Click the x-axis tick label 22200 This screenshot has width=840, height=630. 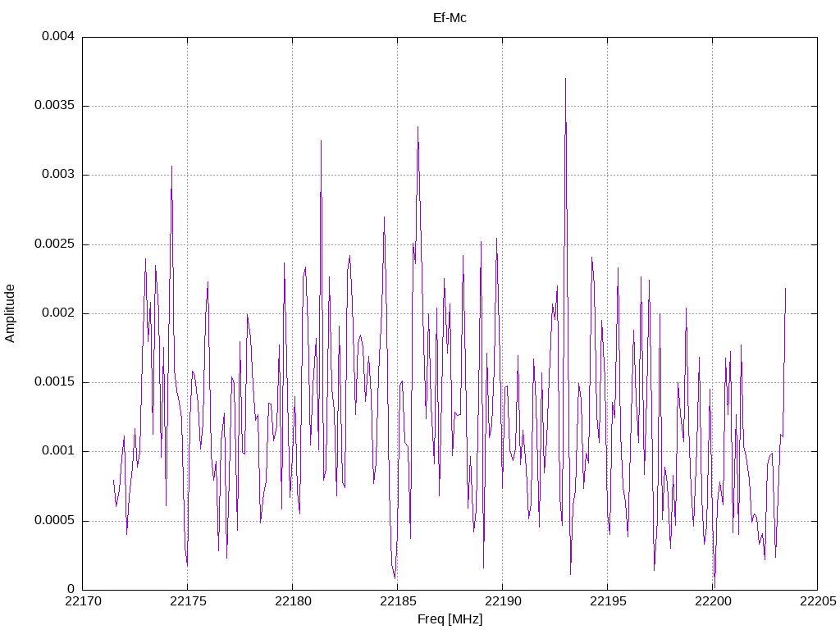click(x=712, y=601)
